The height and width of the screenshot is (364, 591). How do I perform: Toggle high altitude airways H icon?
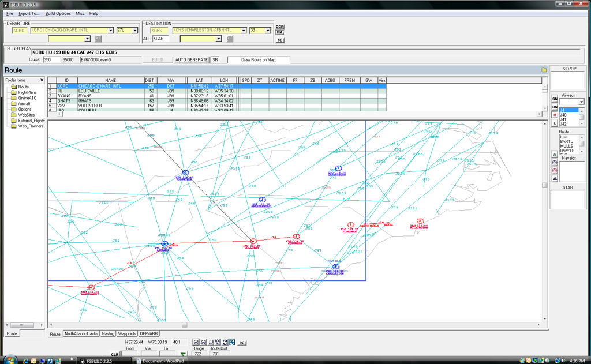tap(555, 115)
